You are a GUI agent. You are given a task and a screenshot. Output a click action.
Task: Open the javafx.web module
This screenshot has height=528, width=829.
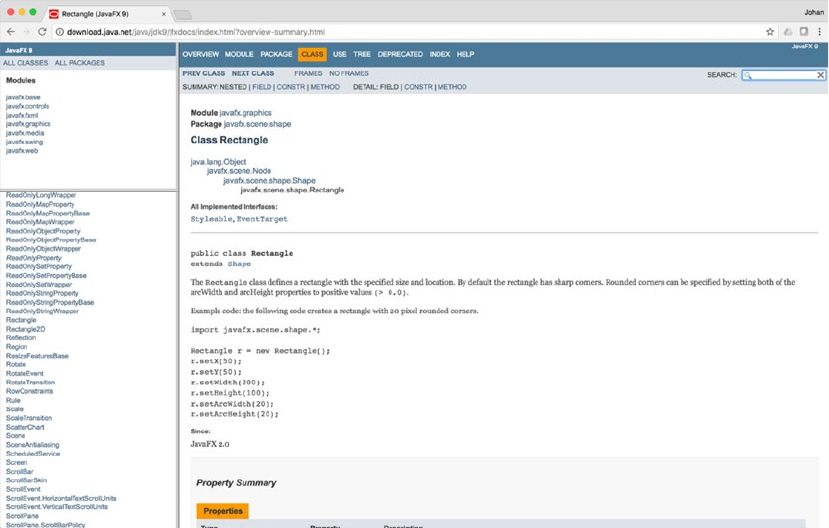tap(22, 151)
